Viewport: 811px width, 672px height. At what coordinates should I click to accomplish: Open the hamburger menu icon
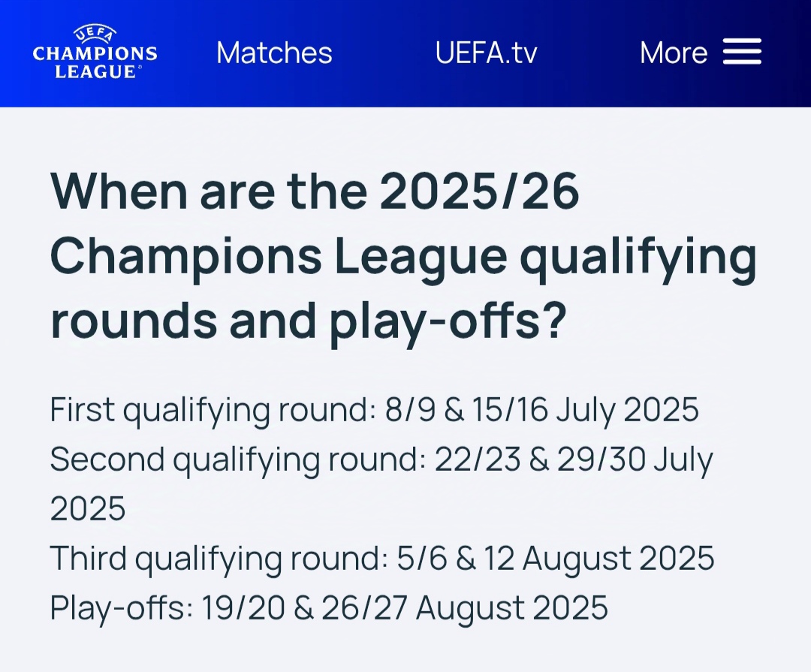742,52
